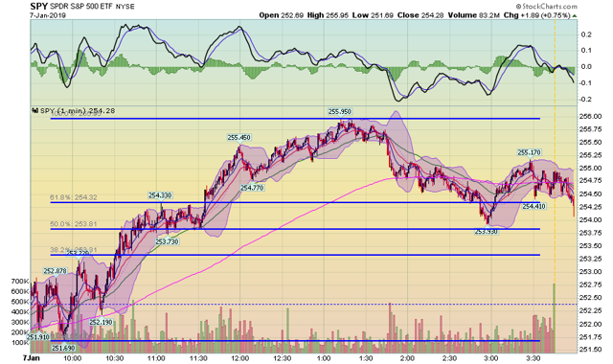Screen dimensions: 613x364
Task: Click the 254.770 price label
Action: point(252,188)
